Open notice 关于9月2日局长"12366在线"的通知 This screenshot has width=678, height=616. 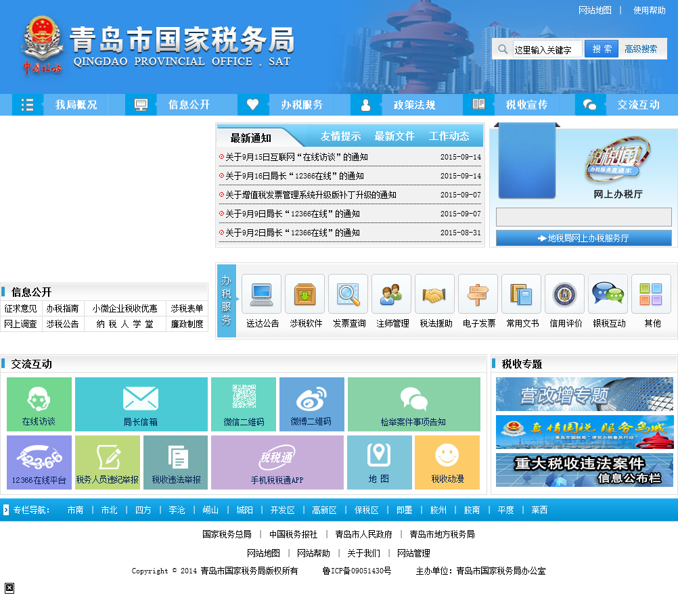[293, 233]
